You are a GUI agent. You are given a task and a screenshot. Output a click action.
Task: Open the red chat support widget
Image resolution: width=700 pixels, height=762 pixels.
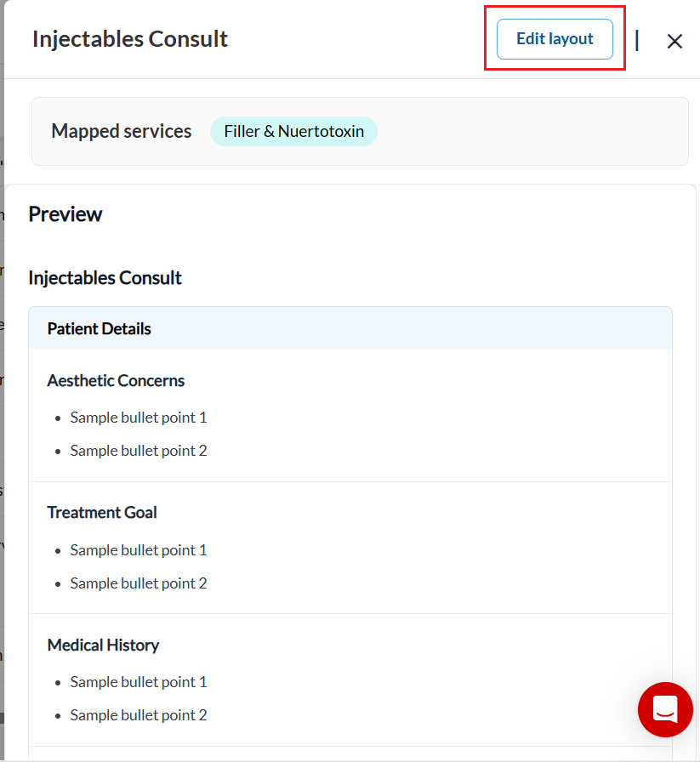pos(665,709)
